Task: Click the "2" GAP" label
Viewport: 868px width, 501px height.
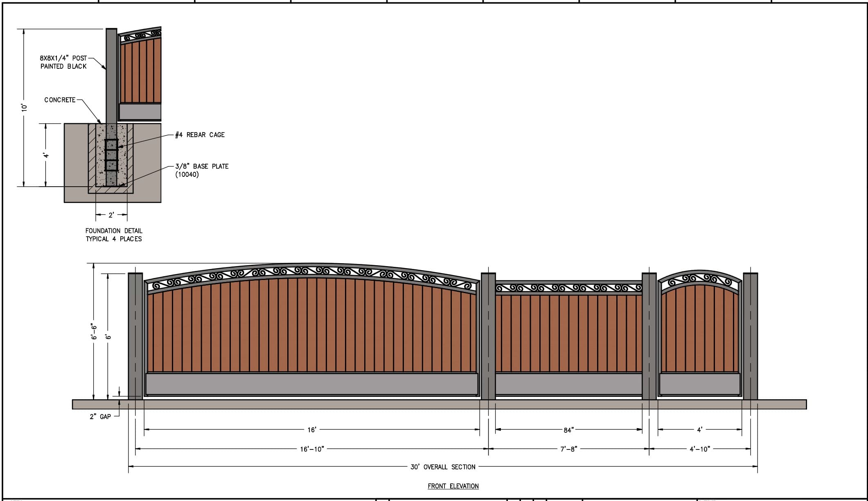Action: coord(100,417)
